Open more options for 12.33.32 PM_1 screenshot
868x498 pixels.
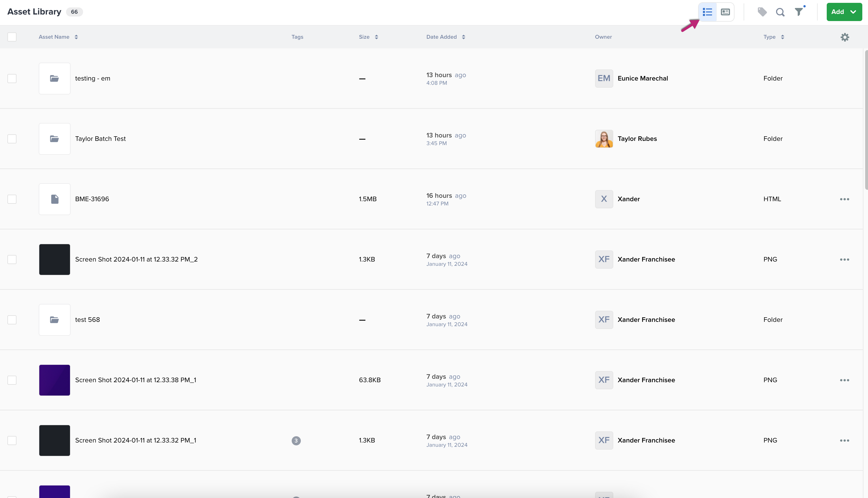tap(844, 441)
